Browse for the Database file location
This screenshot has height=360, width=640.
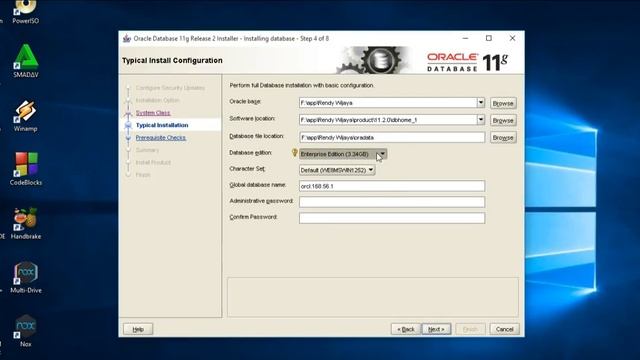[x=503, y=138]
